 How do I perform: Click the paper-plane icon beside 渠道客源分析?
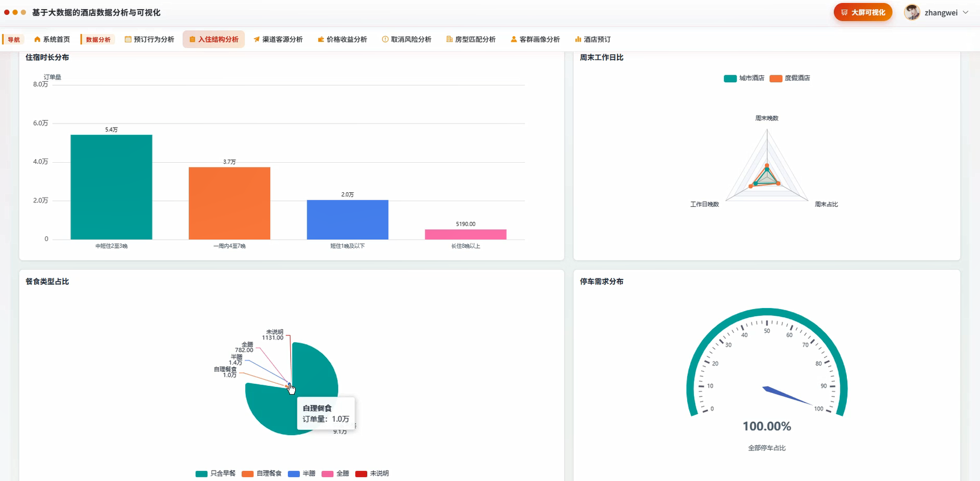(x=257, y=39)
